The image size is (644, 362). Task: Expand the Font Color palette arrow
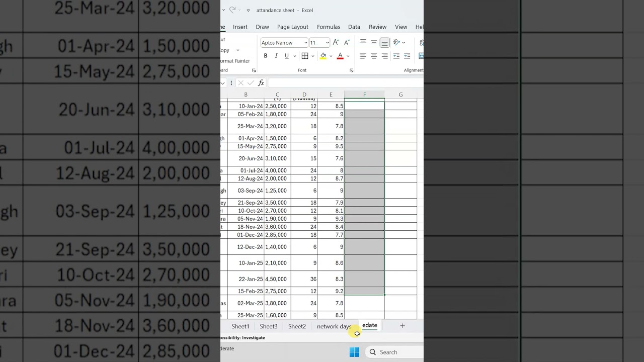(x=348, y=56)
